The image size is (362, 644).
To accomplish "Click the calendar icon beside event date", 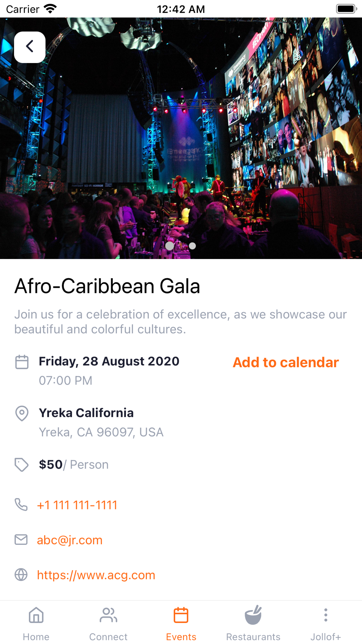I will [22, 362].
